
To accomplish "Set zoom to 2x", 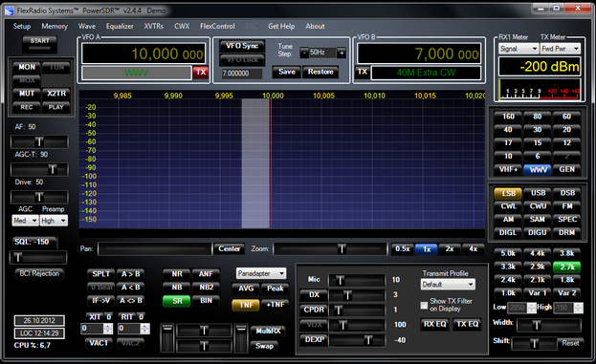I will point(450,249).
